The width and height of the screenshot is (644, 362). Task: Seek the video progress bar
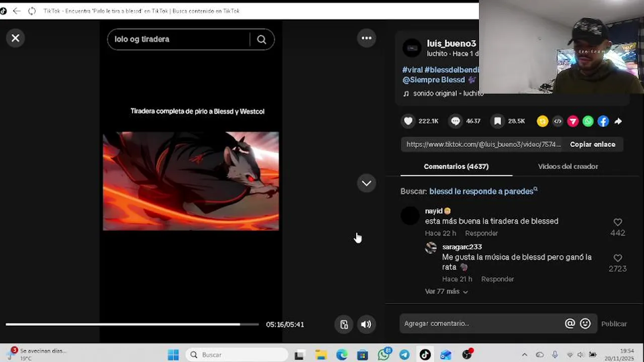click(x=132, y=324)
